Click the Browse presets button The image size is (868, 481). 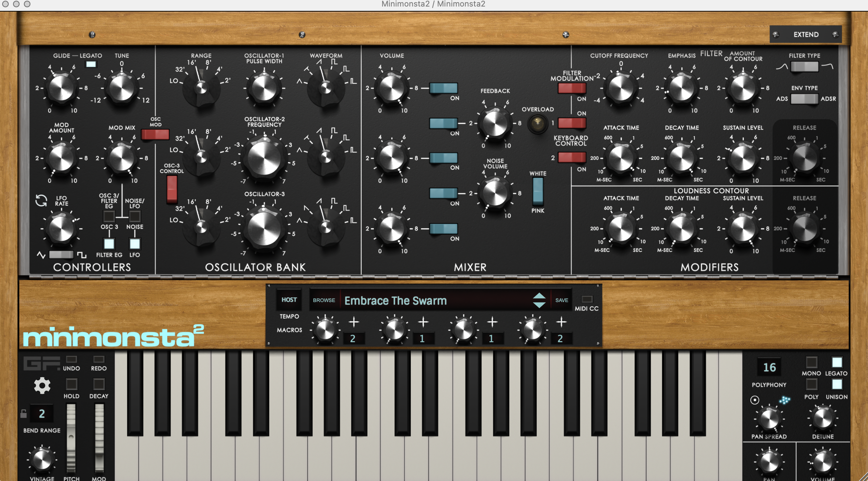tap(324, 300)
